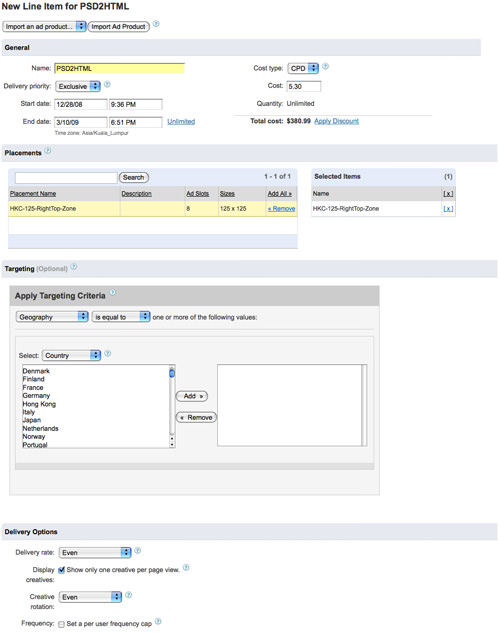Open the Creative rotation Even dropdown
Viewport: 500px width, 634px height.
coord(90,597)
